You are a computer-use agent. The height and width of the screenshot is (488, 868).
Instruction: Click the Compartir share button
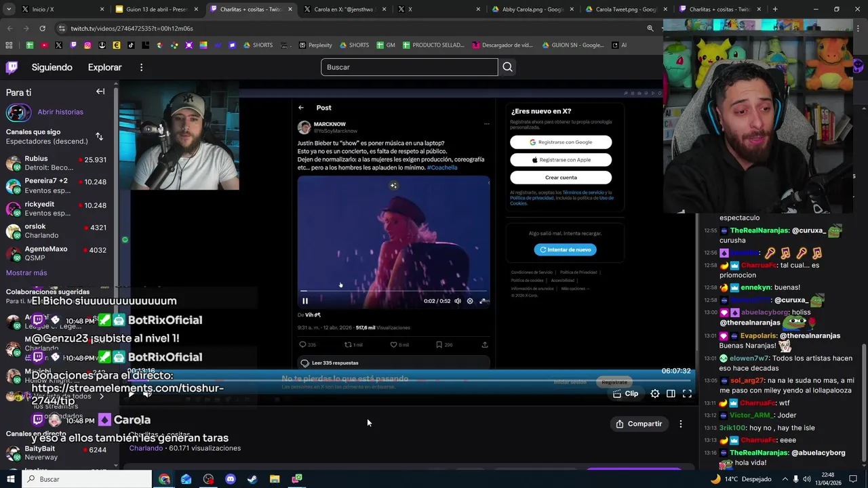639,424
